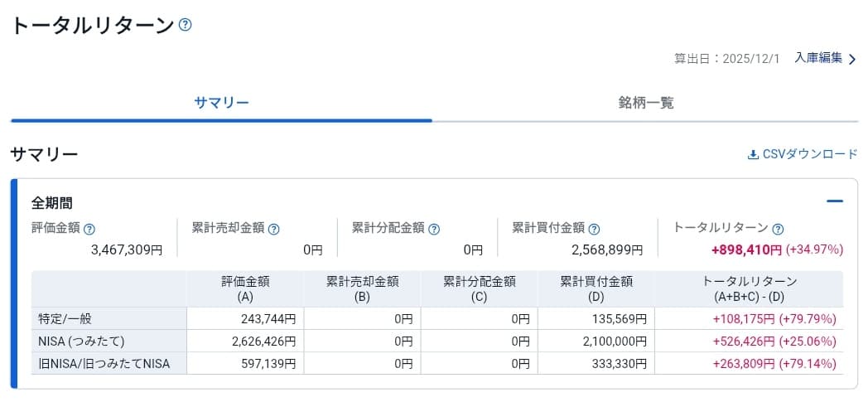The width and height of the screenshot is (868, 402).
Task: Click the help icon next to 累計買付金額
Action: click(x=594, y=229)
